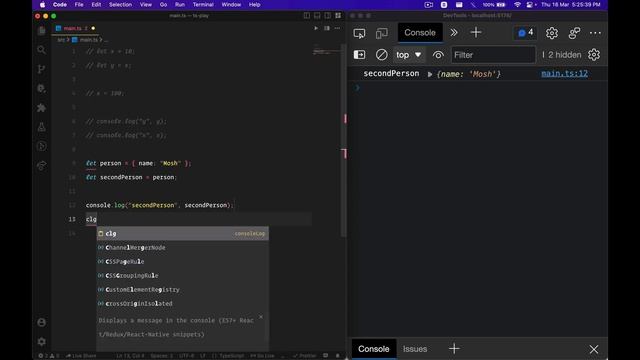Open the Testing flask view
Screen dimensions: 640x360
click(42, 127)
